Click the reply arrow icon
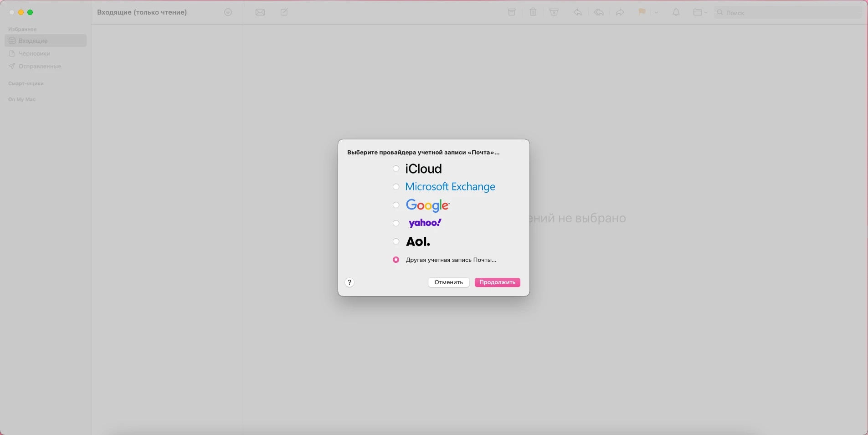The image size is (868, 435). pos(577,12)
